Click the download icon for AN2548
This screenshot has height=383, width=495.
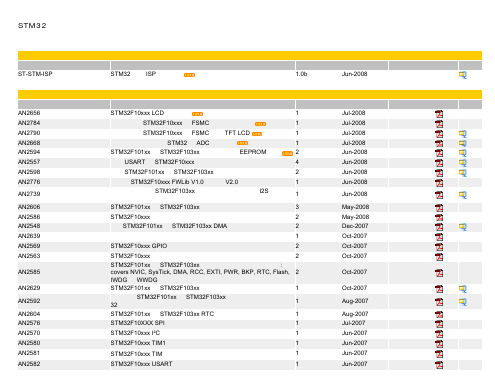pyautogui.click(x=462, y=227)
